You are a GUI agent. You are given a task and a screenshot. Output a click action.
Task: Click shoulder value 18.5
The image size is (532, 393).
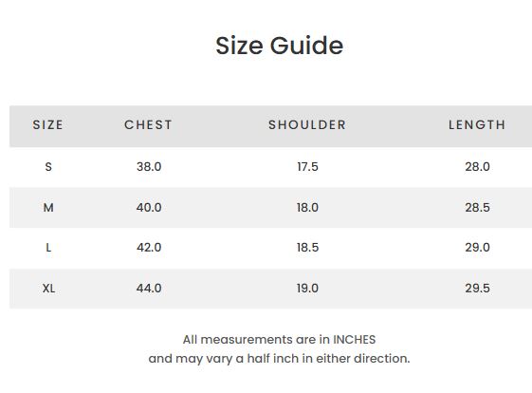coord(308,247)
